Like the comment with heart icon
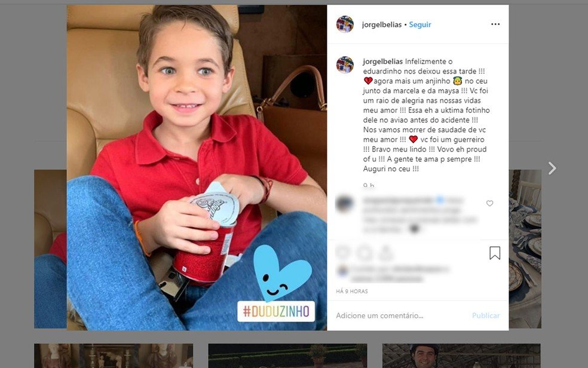Viewport: 588px width, 368px height. point(489,203)
